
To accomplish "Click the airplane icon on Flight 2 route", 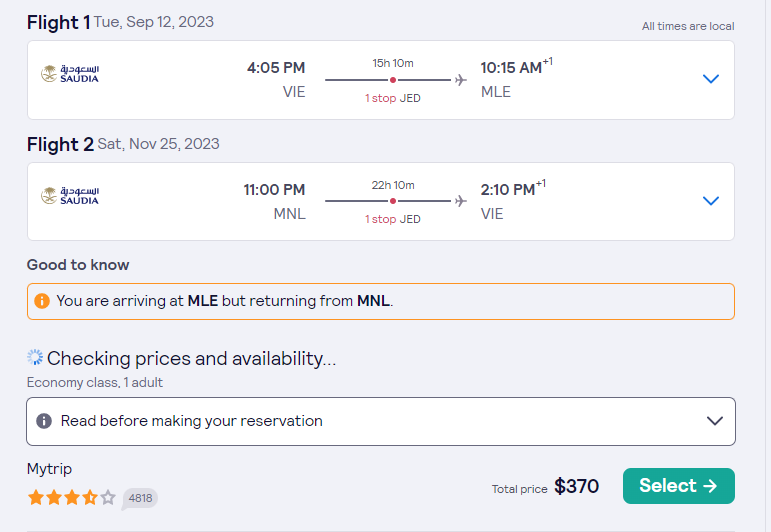I will [460, 201].
